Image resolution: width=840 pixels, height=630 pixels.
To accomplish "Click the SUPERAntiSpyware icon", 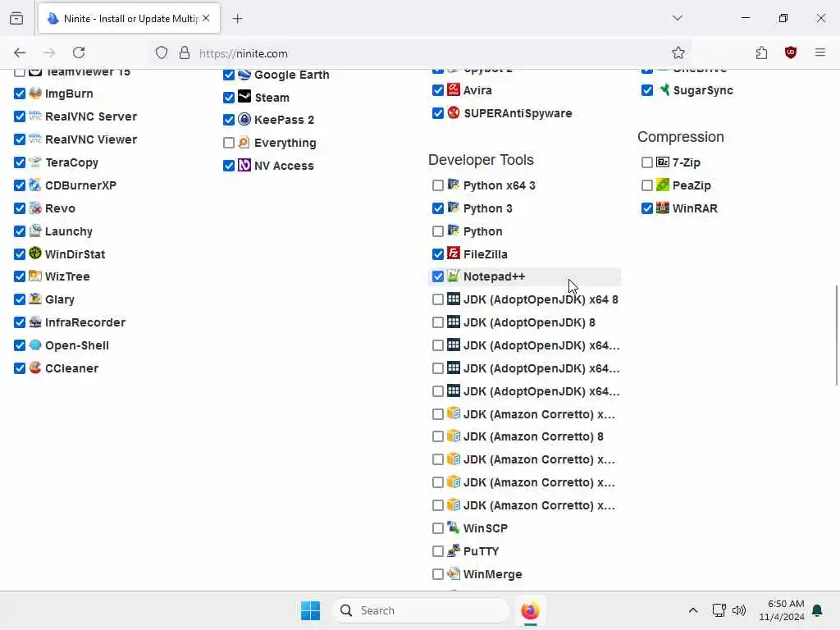I will [x=454, y=112].
